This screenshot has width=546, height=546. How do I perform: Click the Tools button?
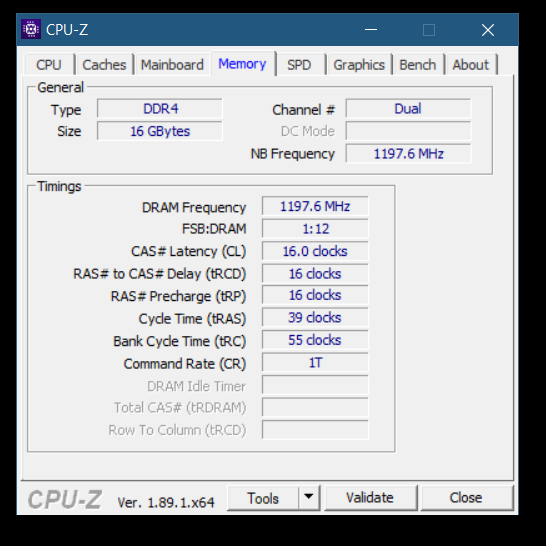[x=263, y=498]
